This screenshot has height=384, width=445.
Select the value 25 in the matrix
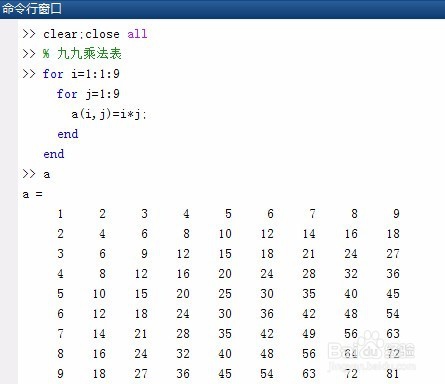(225, 294)
